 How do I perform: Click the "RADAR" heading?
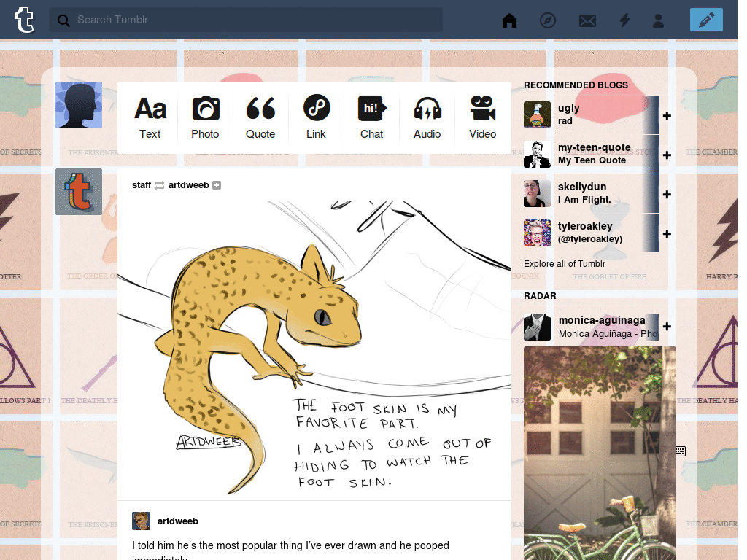coord(540,296)
